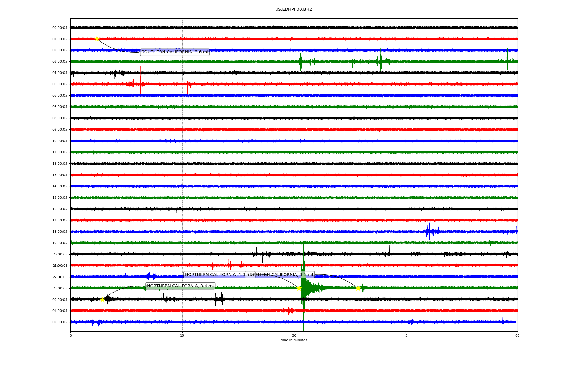Click the star marker on the 01:00:05 trace
The height and width of the screenshot is (368, 588).
97,39
